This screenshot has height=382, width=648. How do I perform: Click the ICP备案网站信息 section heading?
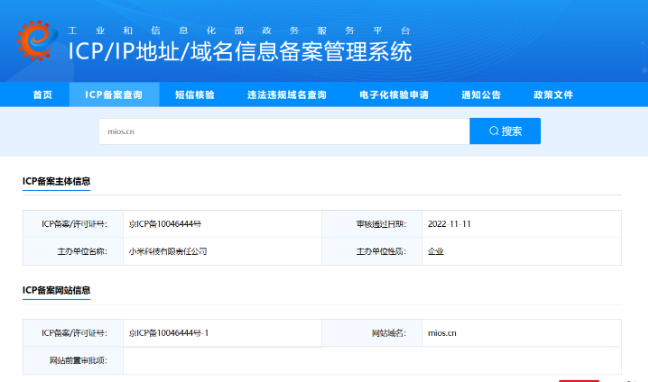[56, 290]
